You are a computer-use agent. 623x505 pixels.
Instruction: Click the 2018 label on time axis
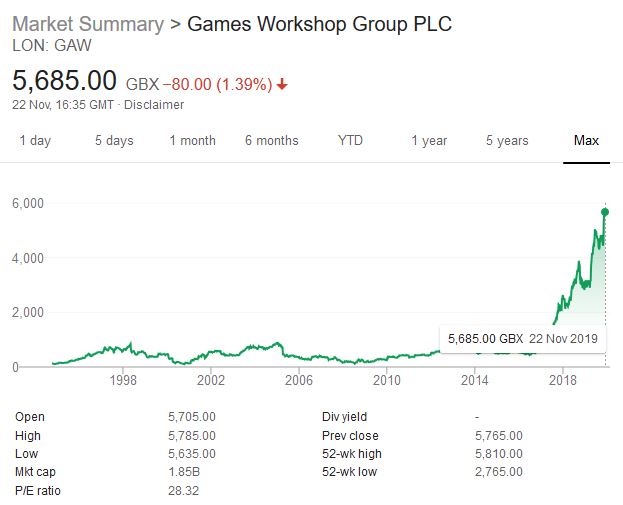click(x=563, y=381)
